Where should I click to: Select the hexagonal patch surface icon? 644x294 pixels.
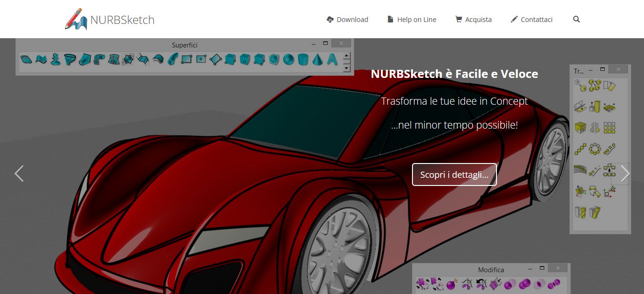tap(128, 59)
